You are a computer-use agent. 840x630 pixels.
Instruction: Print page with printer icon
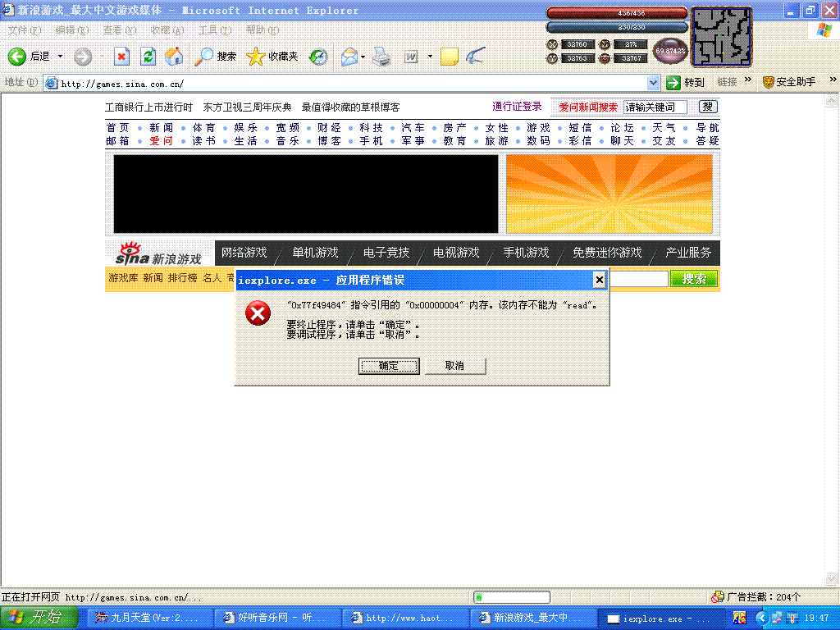point(381,57)
